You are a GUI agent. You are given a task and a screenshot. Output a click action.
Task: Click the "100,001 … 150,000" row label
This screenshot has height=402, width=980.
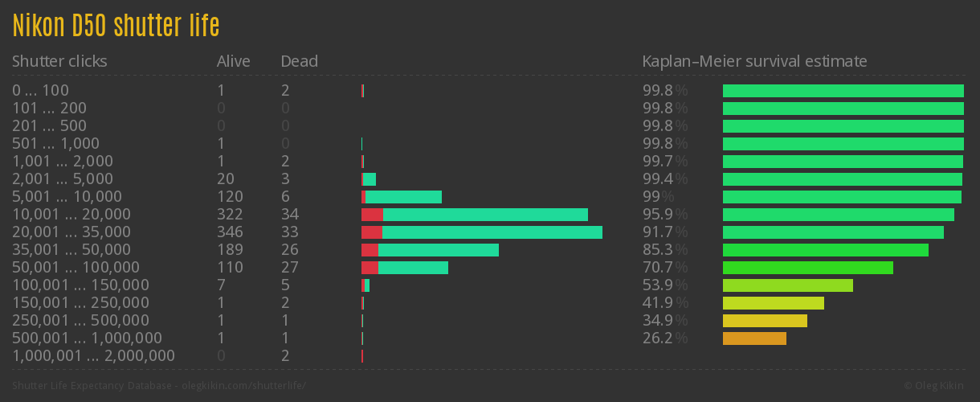pyautogui.click(x=80, y=285)
